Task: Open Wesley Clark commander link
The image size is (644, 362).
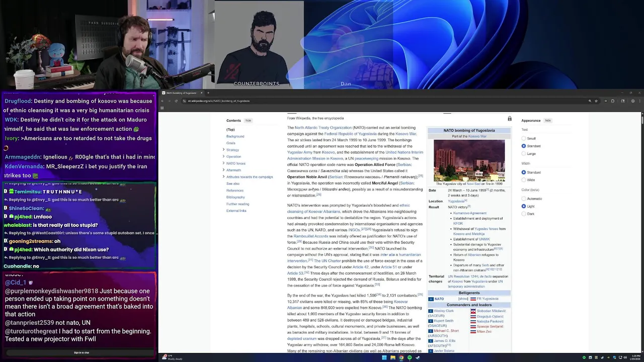Action: pos(444,311)
